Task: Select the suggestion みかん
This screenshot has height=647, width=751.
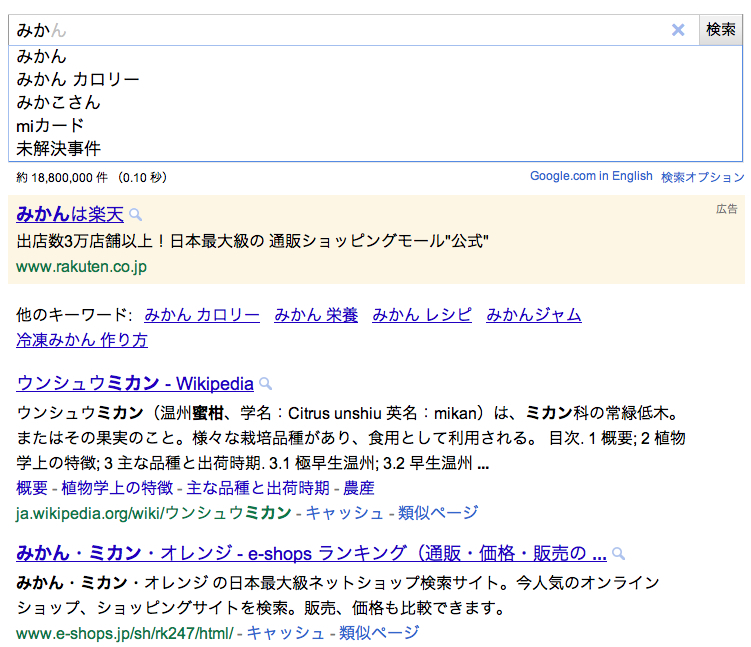Action: [x=376, y=57]
